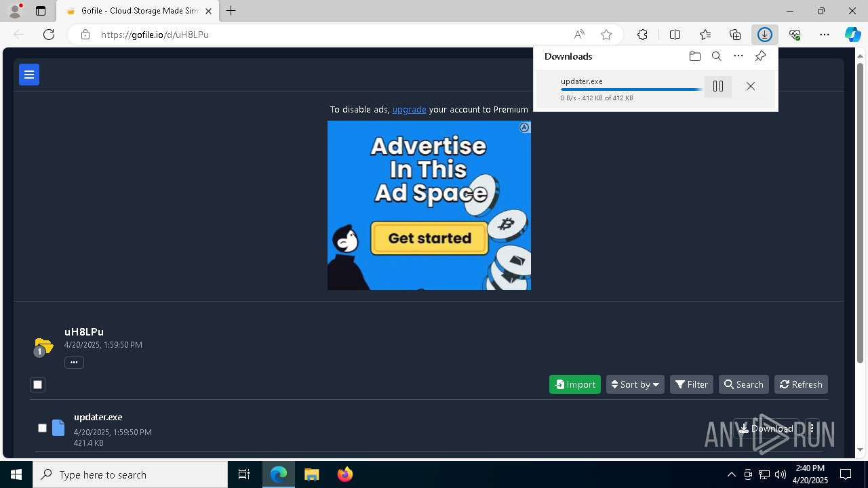The height and width of the screenshot is (488, 868).
Task: Click the ad choices icon on advertisement
Action: pos(524,127)
